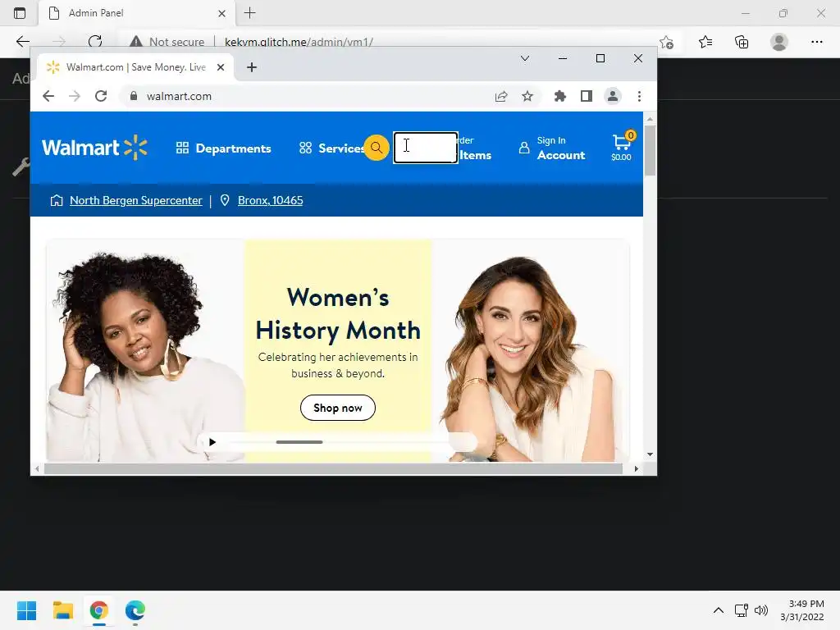
Task: Open Edge Collections
Action: 742,42
